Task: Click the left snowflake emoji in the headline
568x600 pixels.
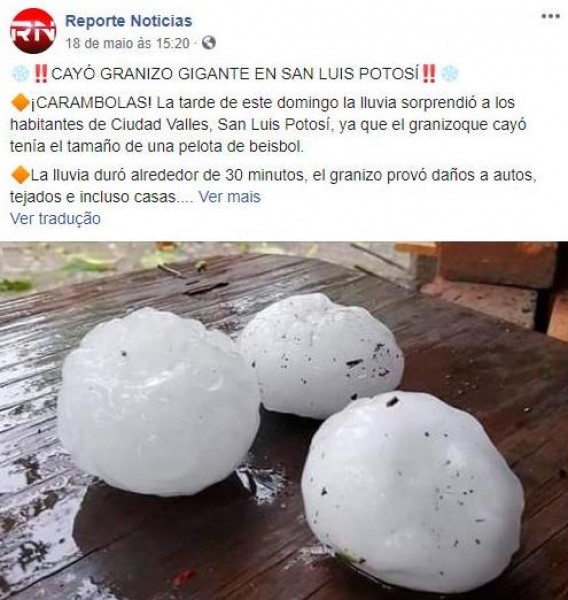Action: 20,73
